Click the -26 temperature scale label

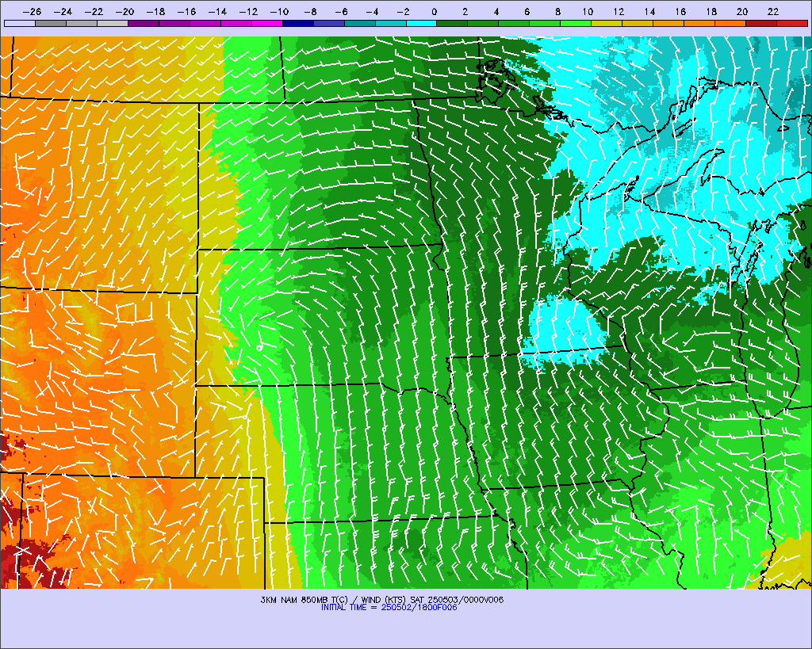[x=32, y=11]
